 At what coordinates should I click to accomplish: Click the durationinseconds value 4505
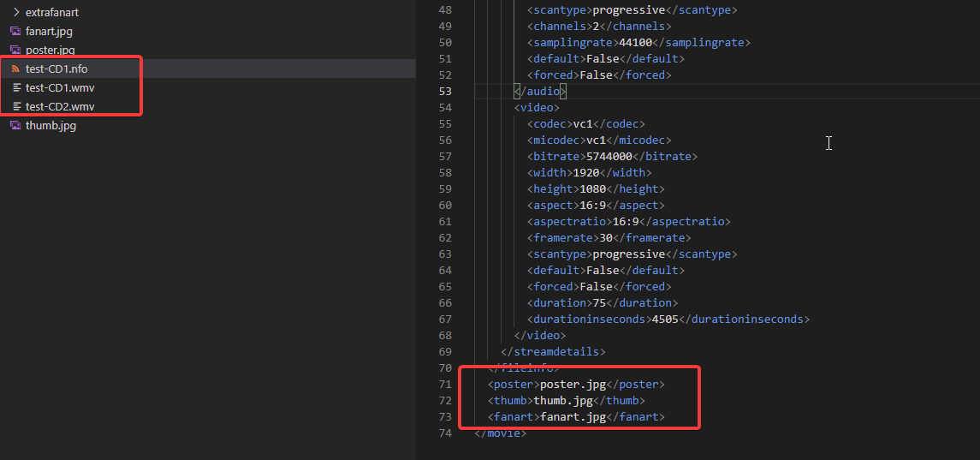pos(665,320)
